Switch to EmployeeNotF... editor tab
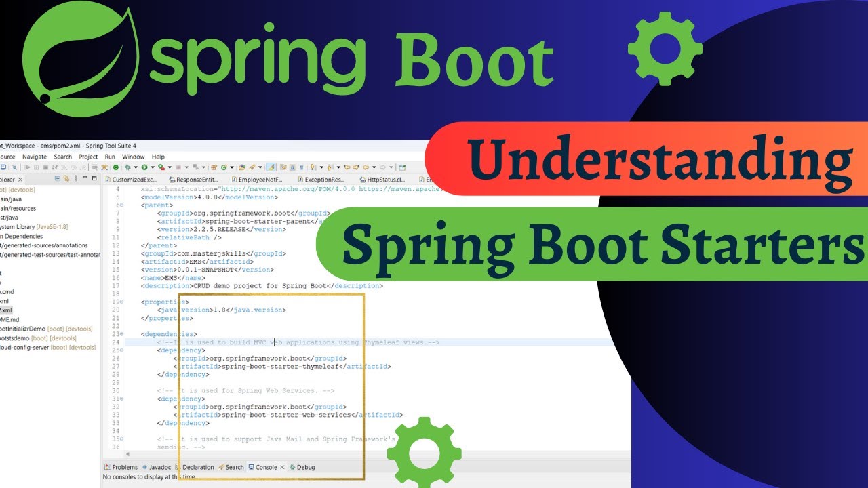Screen dimensions: 868x488 [x=256, y=180]
